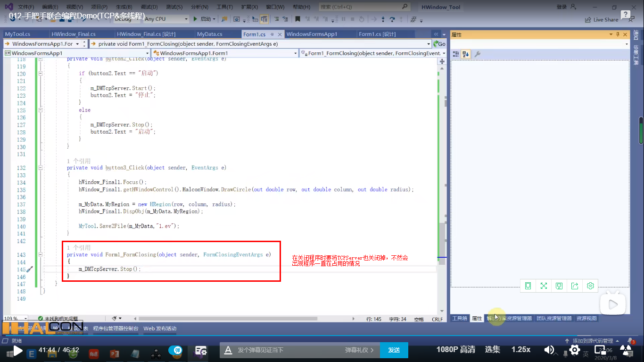644x362 pixels.
Task: Click the save icon in the green overlay toolbar
Action: pos(559,286)
